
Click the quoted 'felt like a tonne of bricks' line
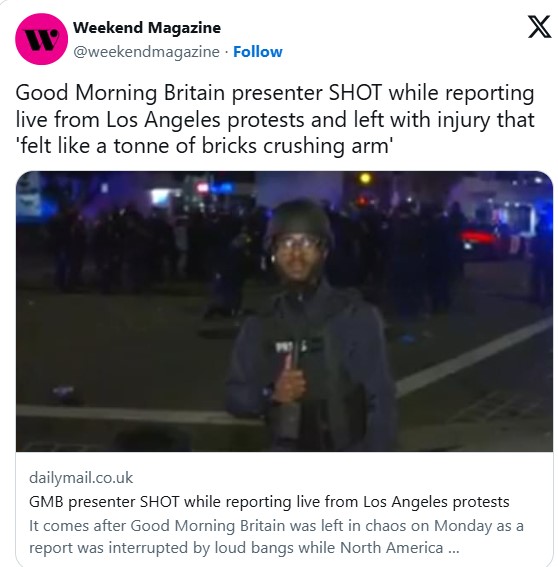click(204, 146)
